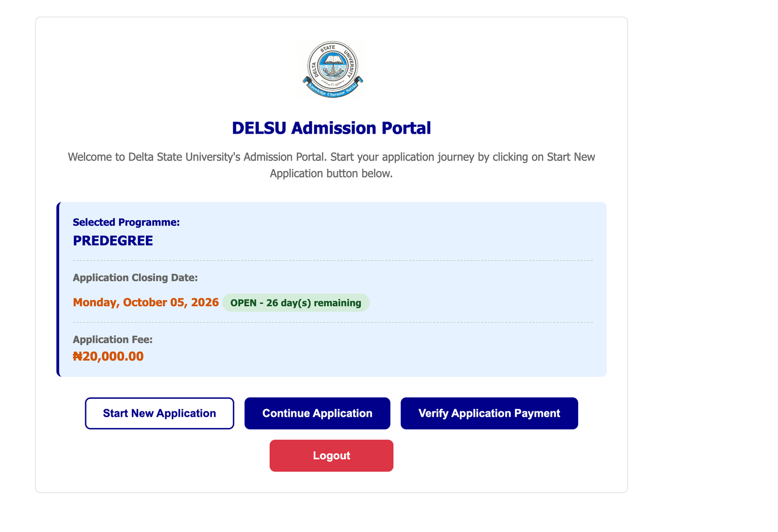Verify the application payment
778x532 pixels.
(489, 413)
